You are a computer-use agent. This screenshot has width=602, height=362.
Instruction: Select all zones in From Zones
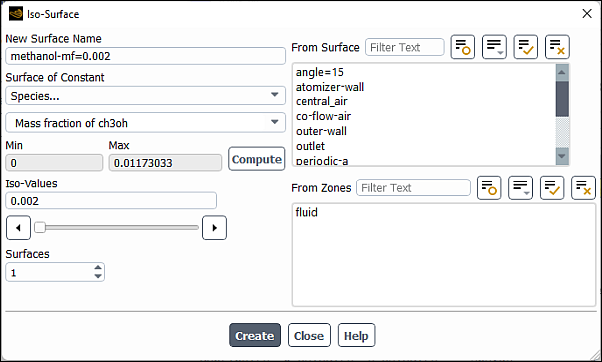[552, 188]
